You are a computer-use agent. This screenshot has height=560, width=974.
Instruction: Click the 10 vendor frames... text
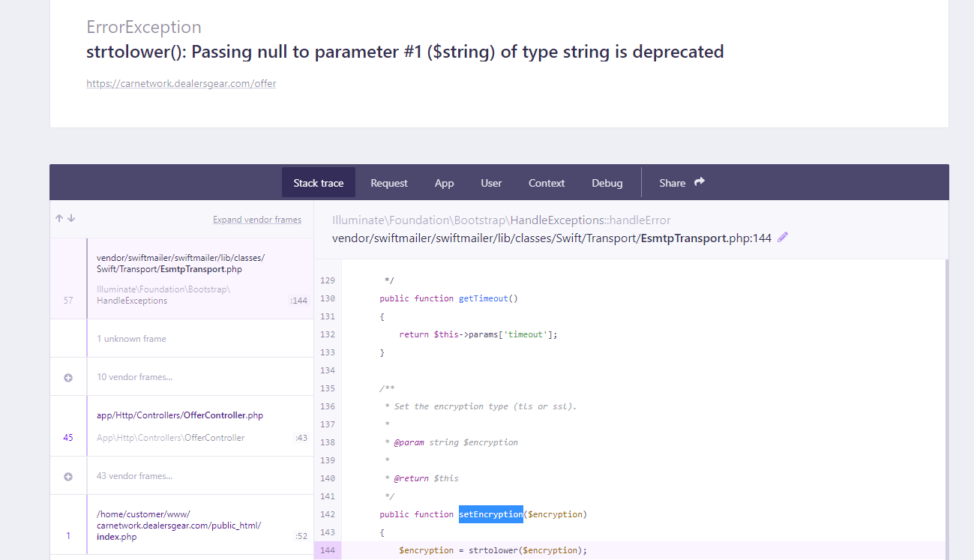coord(134,377)
